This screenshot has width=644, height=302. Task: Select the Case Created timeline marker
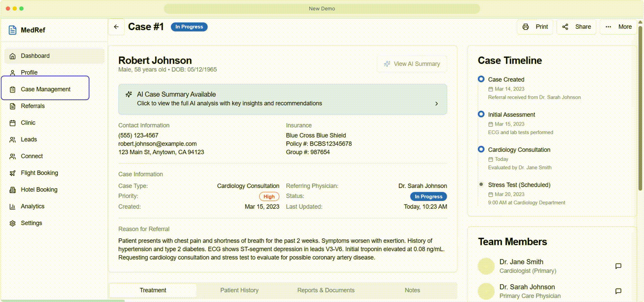pyautogui.click(x=481, y=79)
